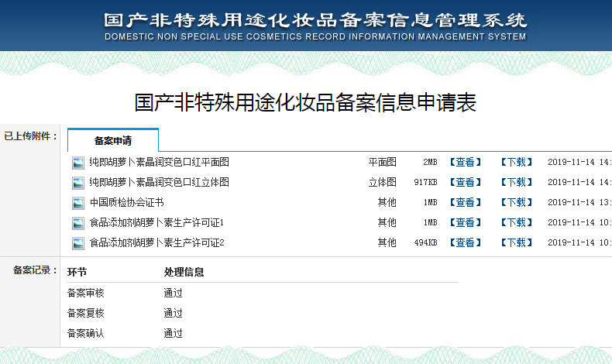Click the 备案审核 record row
The image size is (612, 364).
click(263, 293)
